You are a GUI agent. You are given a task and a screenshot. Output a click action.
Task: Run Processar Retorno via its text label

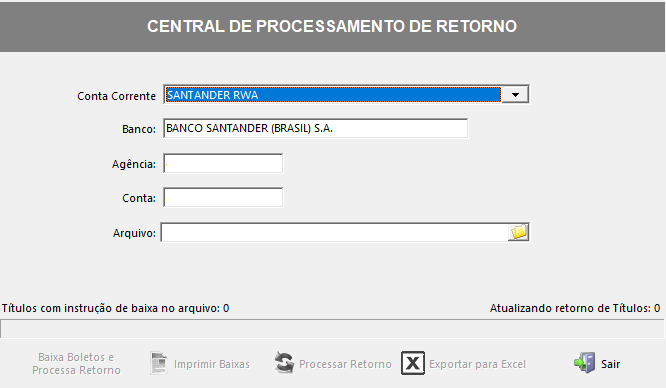tap(345, 364)
